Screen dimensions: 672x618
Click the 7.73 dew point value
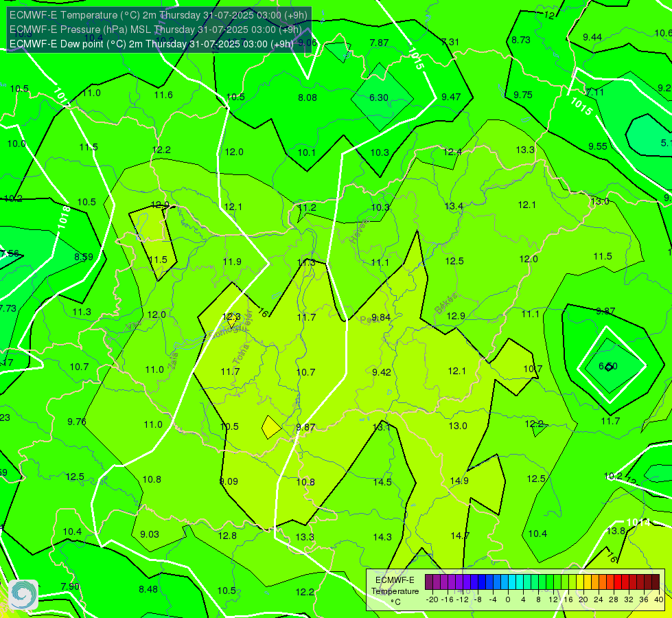tap(8, 308)
